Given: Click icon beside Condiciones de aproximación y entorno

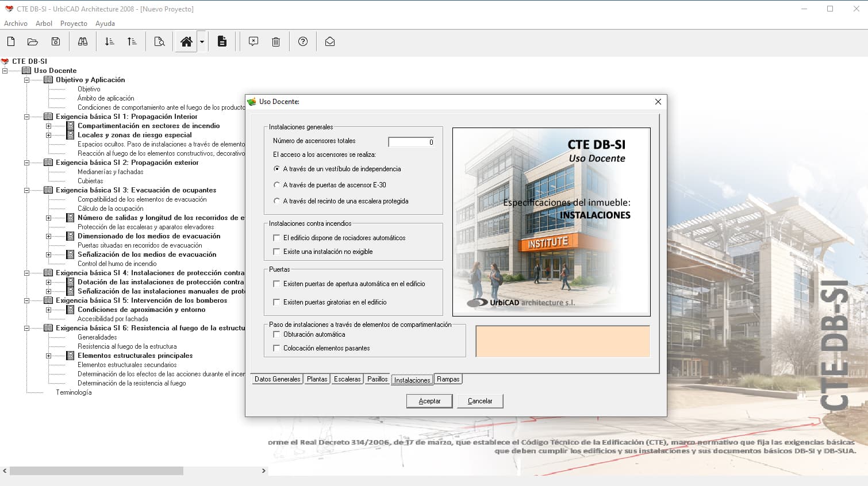Looking at the screenshot, I should click(70, 310).
